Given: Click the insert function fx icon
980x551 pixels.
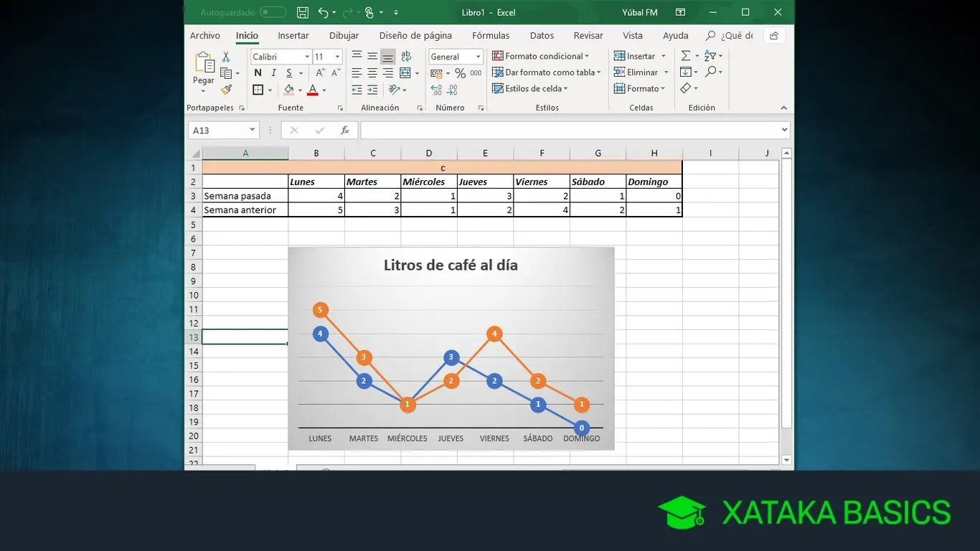Looking at the screenshot, I should pos(345,130).
